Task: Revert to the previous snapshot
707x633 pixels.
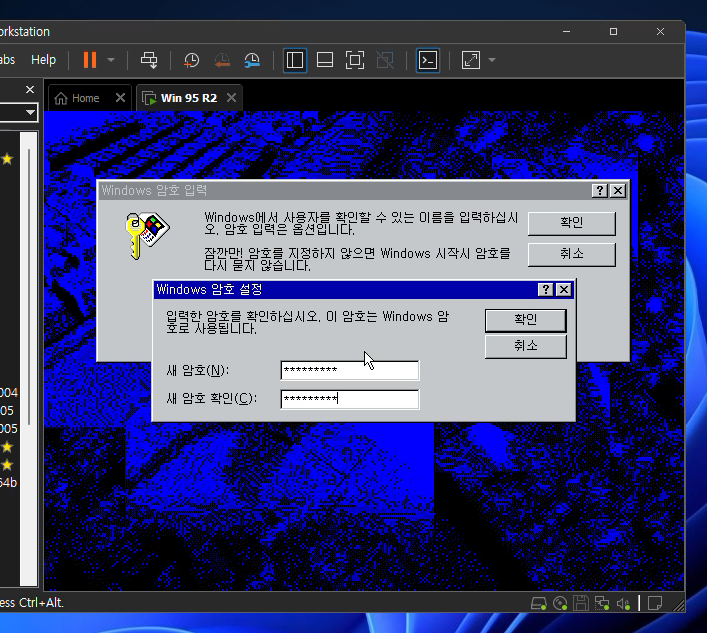Action: 222,60
